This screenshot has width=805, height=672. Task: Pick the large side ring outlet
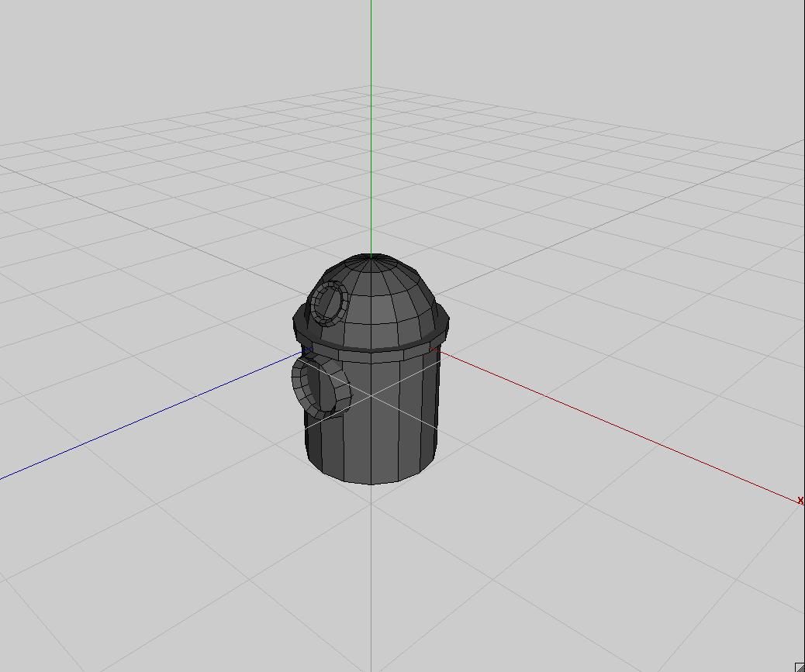[320, 385]
